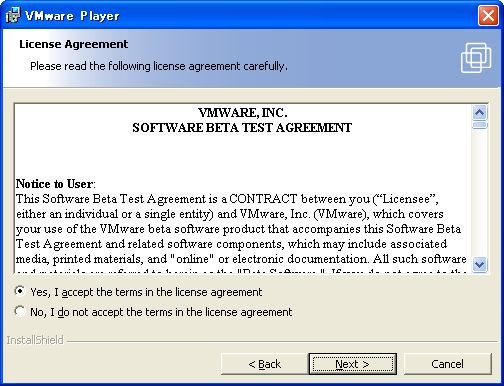Click the Next > button
This screenshot has height=386, width=504.
[353, 364]
